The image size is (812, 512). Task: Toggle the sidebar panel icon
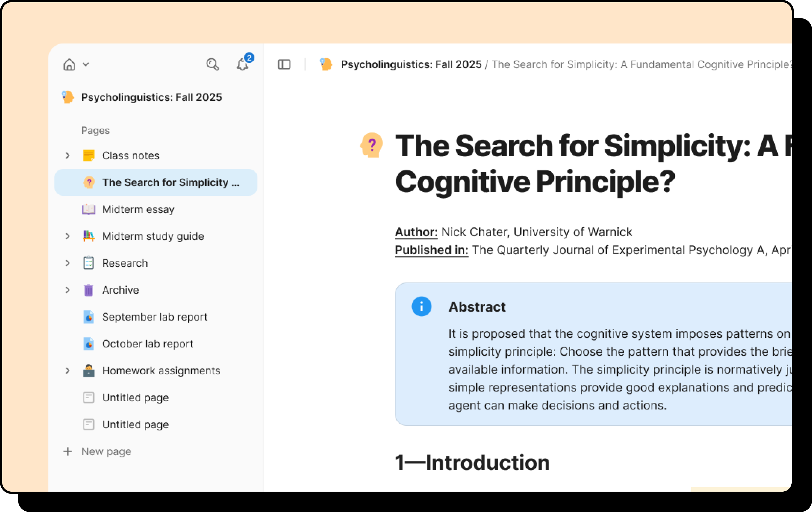pos(284,64)
